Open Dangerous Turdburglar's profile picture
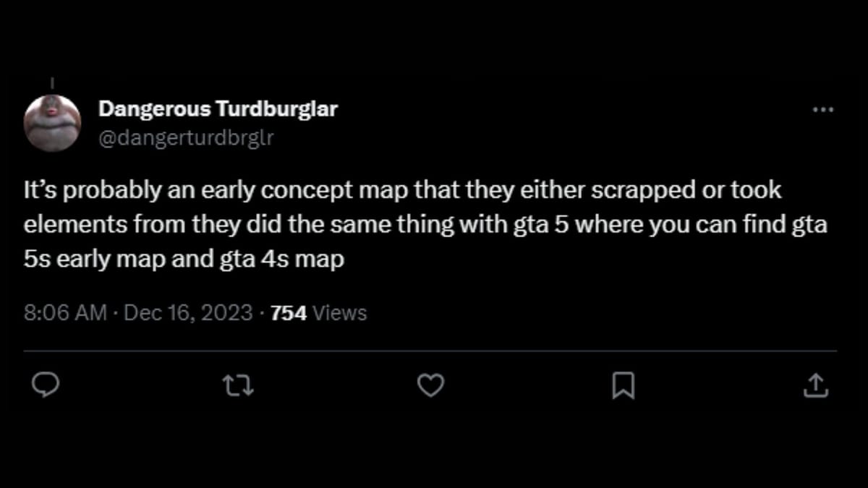Viewport: 868px width, 488px height. coord(54,121)
